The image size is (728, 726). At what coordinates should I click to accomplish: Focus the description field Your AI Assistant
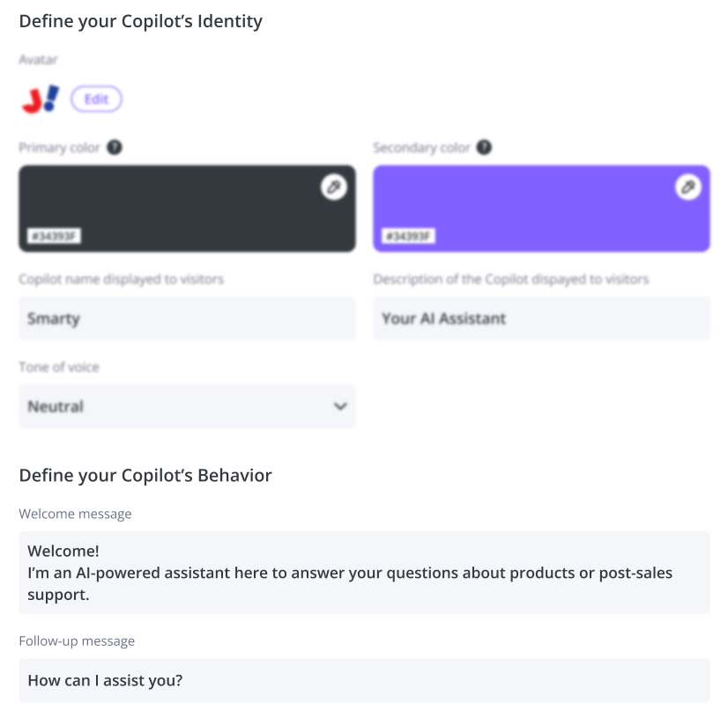click(541, 318)
